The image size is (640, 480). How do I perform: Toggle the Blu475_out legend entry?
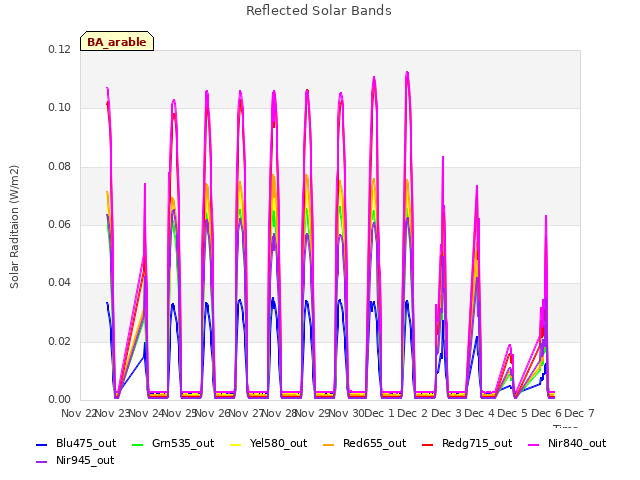tap(76, 443)
